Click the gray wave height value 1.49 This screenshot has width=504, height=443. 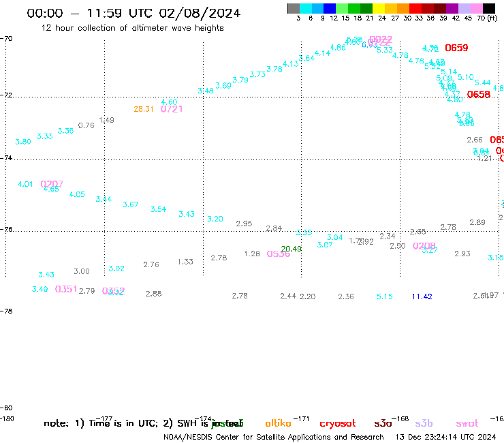pos(106,120)
